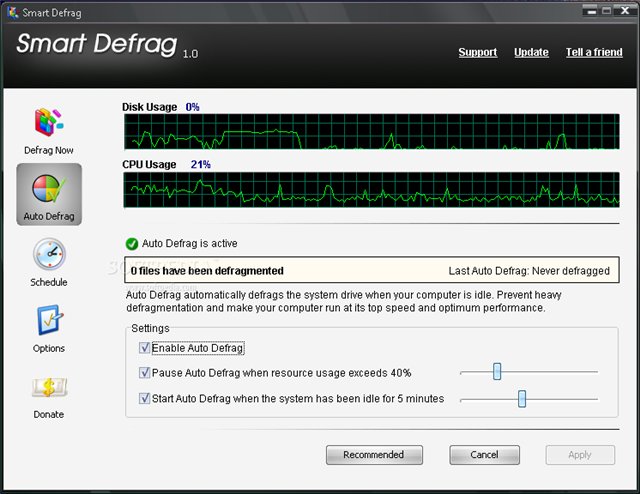
Task: Click the Donate money icon
Action: point(49,387)
